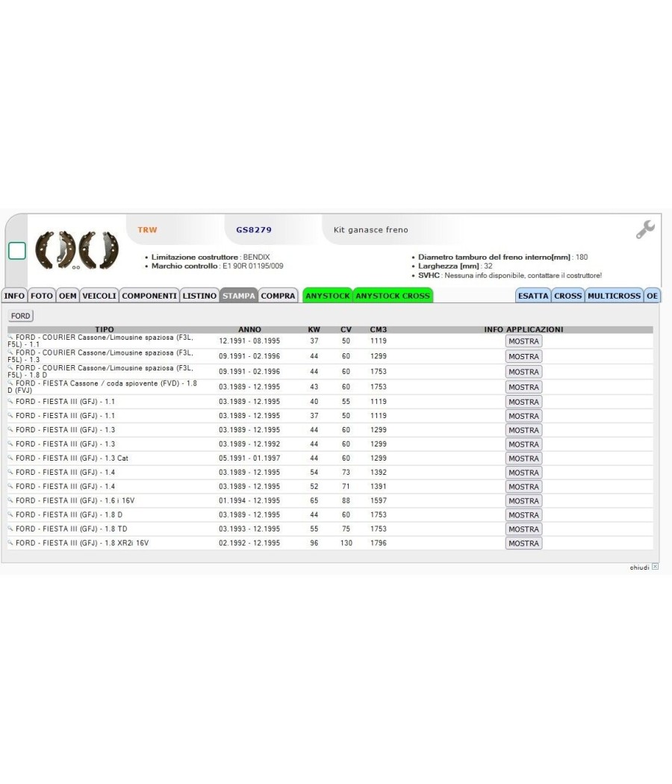This screenshot has width=672, height=784.
Task: Click magnifier icon for FIESTA Cassone 1.8 D row
Action: (x=10, y=384)
